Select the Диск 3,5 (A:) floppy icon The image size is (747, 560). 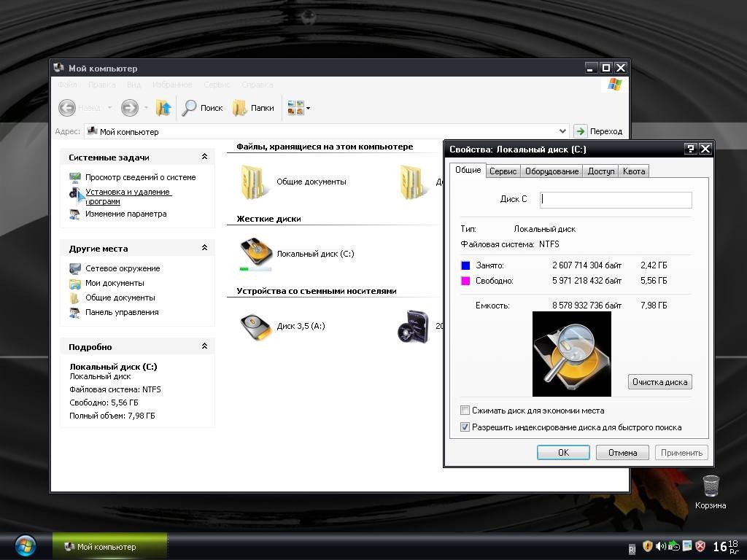pyautogui.click(x=256, y=326)
